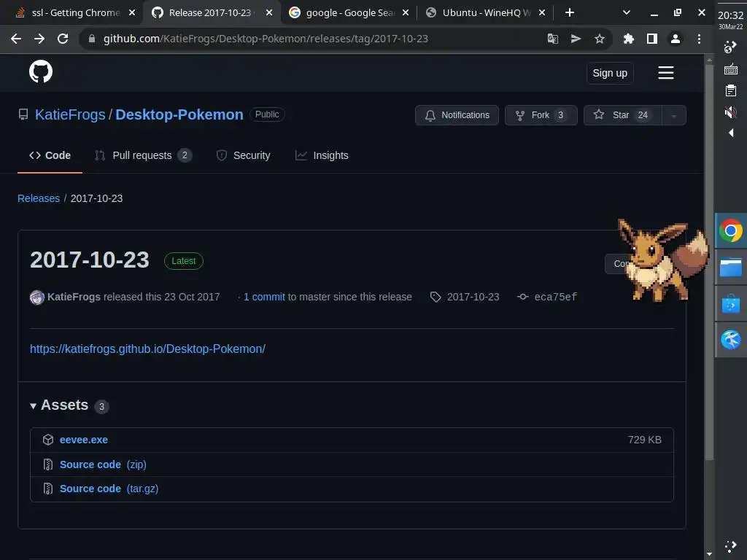Click the eca75ef commit hash

pos(555,297)
